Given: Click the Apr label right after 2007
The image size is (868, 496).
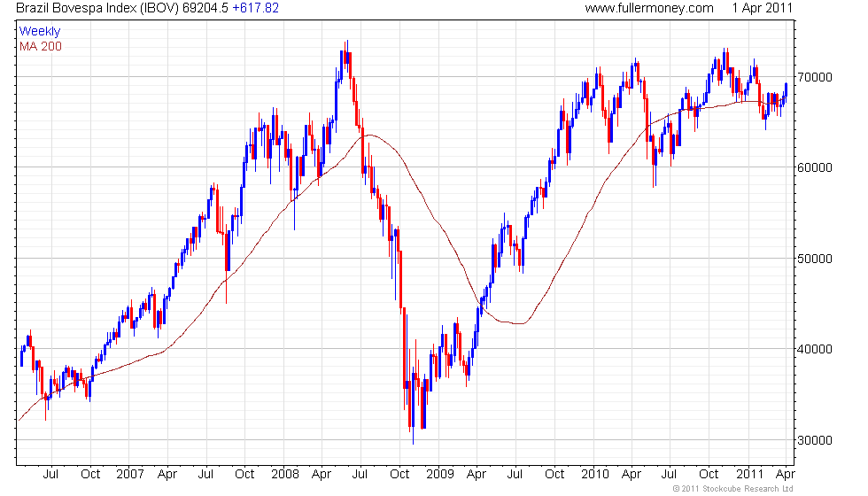Looking at the screenshot, I should click(x=167, y=475).
